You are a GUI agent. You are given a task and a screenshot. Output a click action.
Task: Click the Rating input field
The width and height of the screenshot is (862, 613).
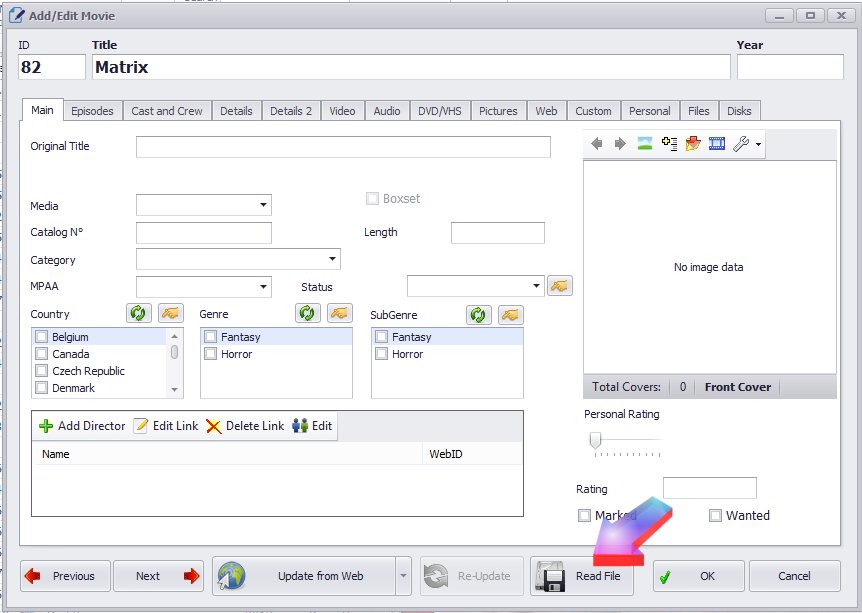tap(710, 488)
